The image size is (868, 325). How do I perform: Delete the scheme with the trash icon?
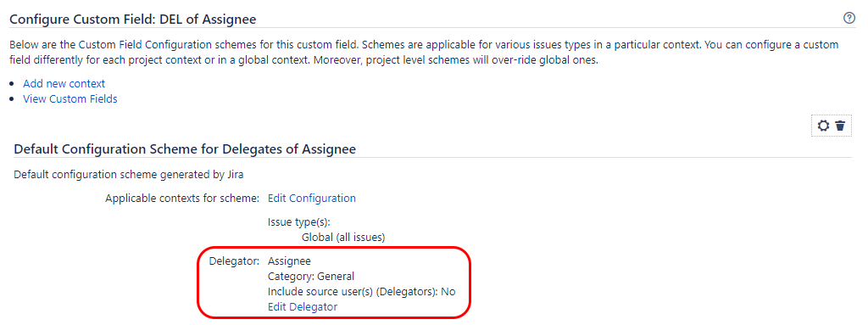(x=840, y=126)
